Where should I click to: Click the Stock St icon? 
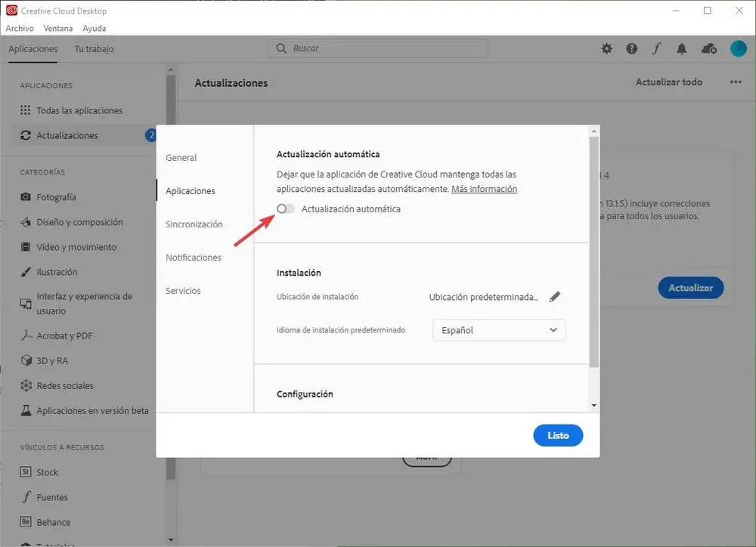coord(26,471)
